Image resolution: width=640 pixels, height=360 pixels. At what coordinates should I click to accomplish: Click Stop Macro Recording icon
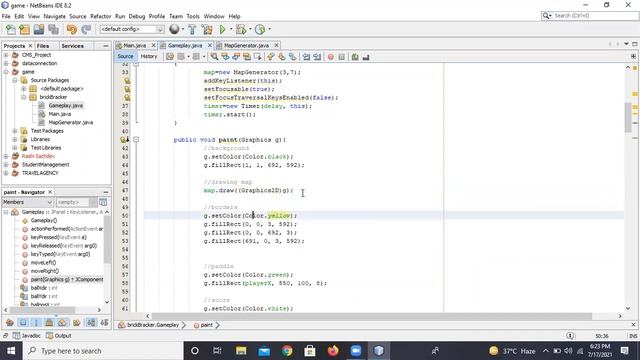click(x=342, y=57)
